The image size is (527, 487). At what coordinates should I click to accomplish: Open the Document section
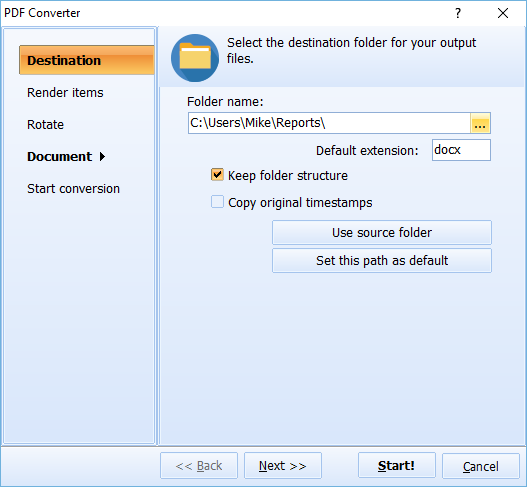pos(59,157)
